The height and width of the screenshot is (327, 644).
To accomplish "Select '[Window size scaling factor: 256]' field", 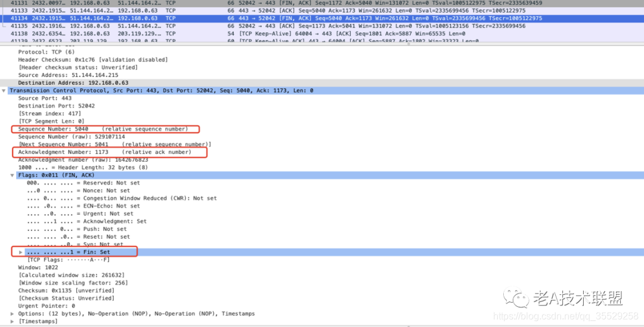I will pos(73,283).
